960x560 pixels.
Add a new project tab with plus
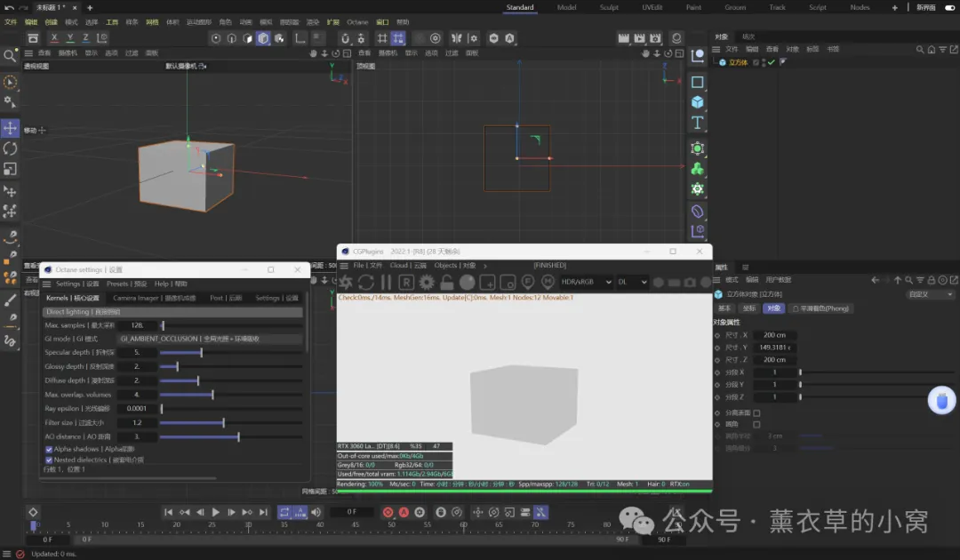tap(90, 7)
